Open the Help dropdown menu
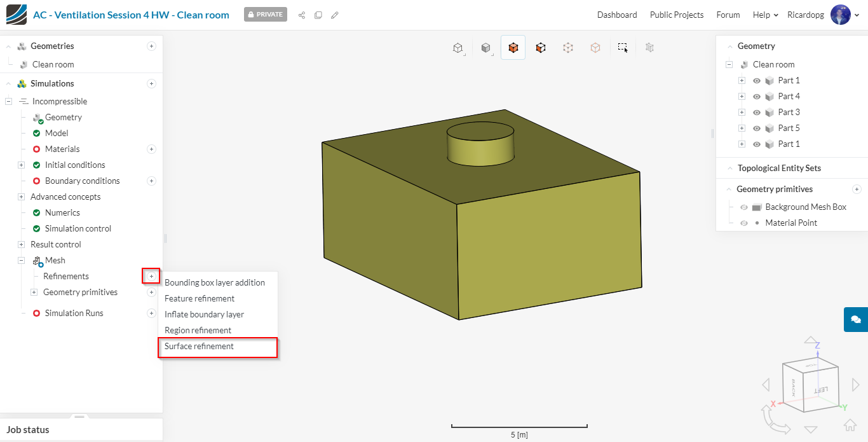This screenshot has height=442, width=868. [x=765, y=15]
